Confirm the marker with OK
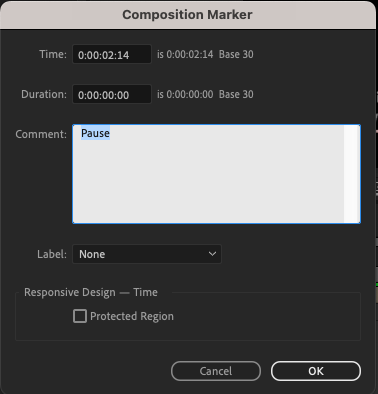Viewport: 378px width, 394px height. click(x=316, y=371)
